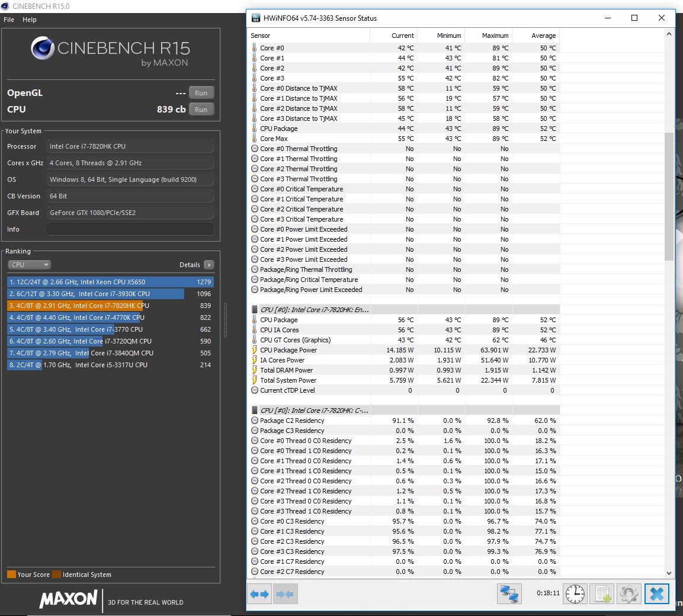This screenshot has height=616, width=683.
Task: Expand ranking Details with the arrow button
Action: point(209,264)
